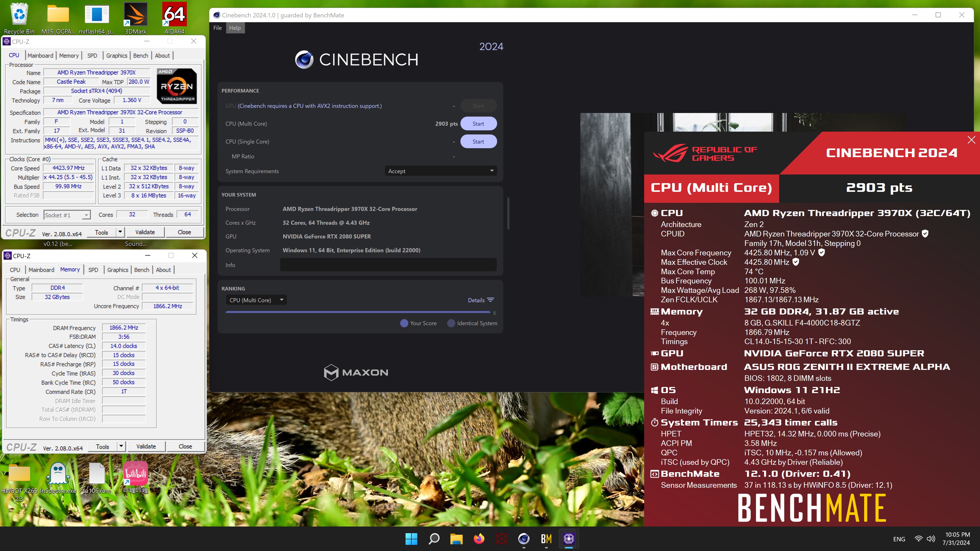Screen dimensions: 980x551
Task: Click the clock showing 10:05 PM
Action: tap(957, 534)
